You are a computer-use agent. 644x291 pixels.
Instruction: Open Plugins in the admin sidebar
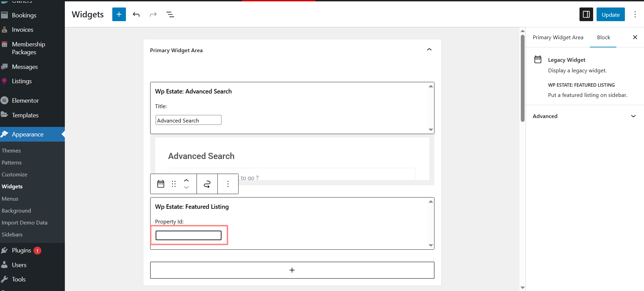pyautogui.click(x=21, y=250)
